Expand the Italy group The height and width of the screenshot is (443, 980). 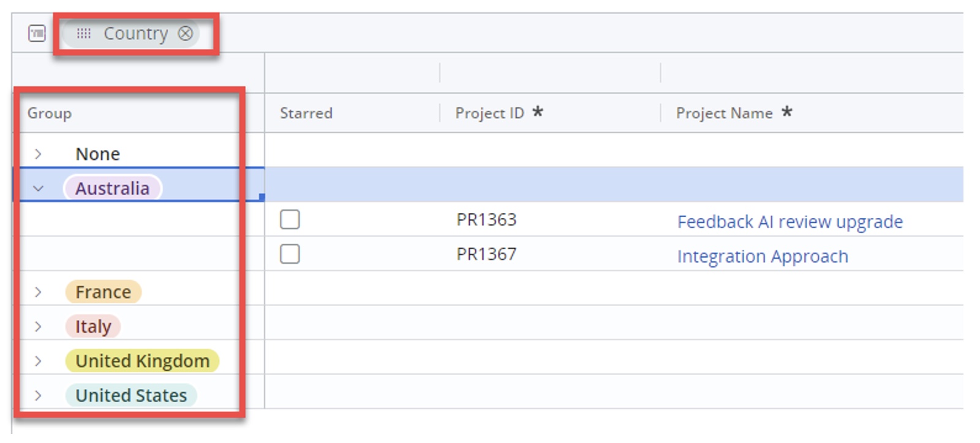tap(38, 326)
